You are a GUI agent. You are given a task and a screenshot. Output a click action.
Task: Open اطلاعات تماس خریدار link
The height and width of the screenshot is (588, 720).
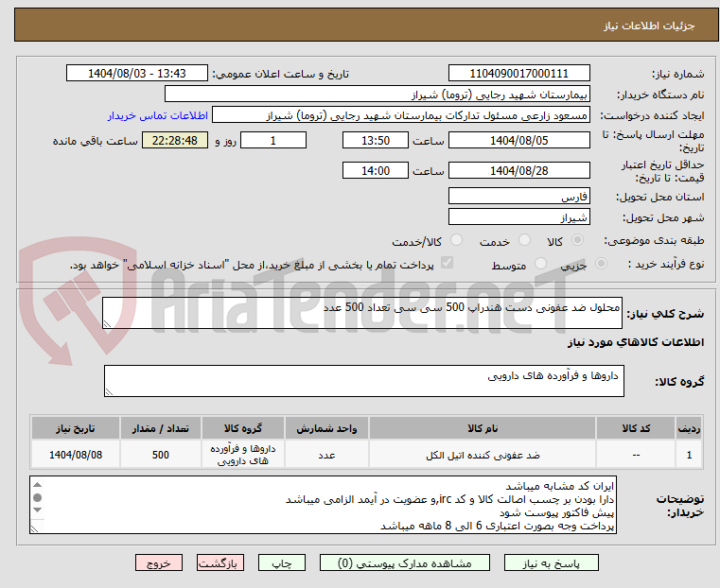pos(158,115)
